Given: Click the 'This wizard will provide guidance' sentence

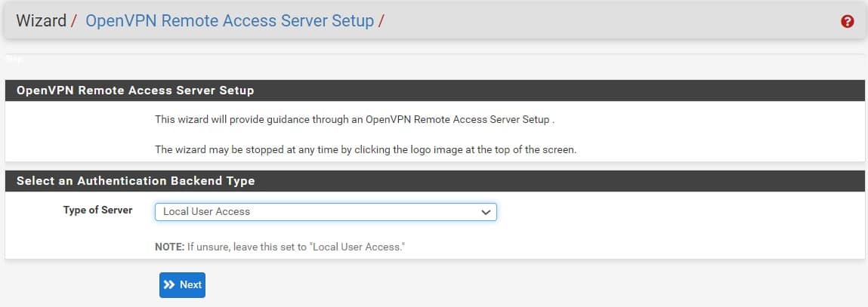Looking at the screenshot, I should pos(354,119).
